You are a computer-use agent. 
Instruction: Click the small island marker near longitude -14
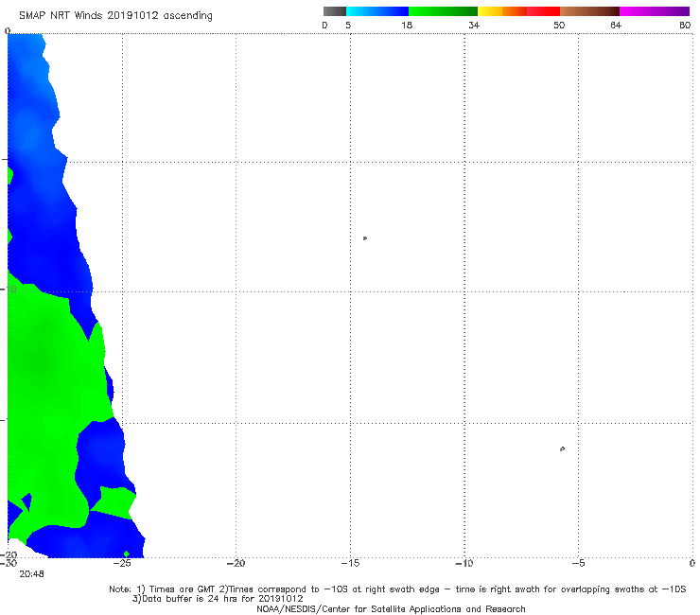tap(365, 238)
